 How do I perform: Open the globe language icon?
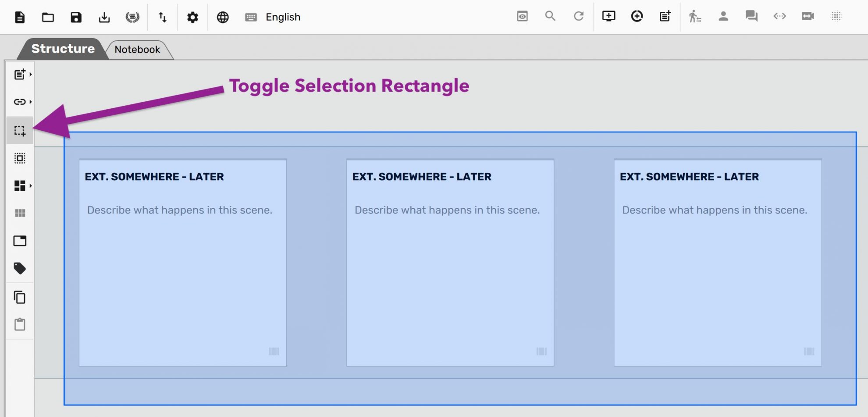(x=222, y=17)
